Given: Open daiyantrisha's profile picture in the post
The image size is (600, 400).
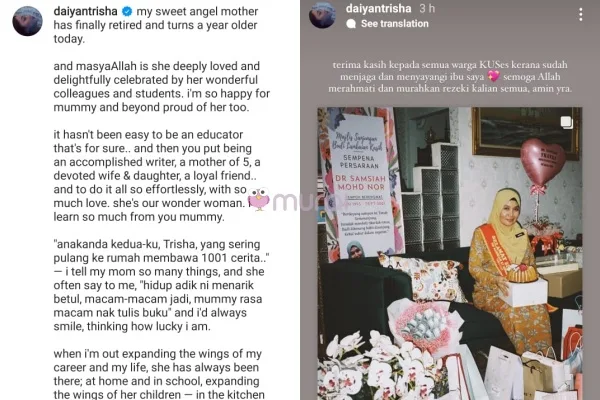Looking at the screenshot, I should pyautogui.click(x=28, y=21).
